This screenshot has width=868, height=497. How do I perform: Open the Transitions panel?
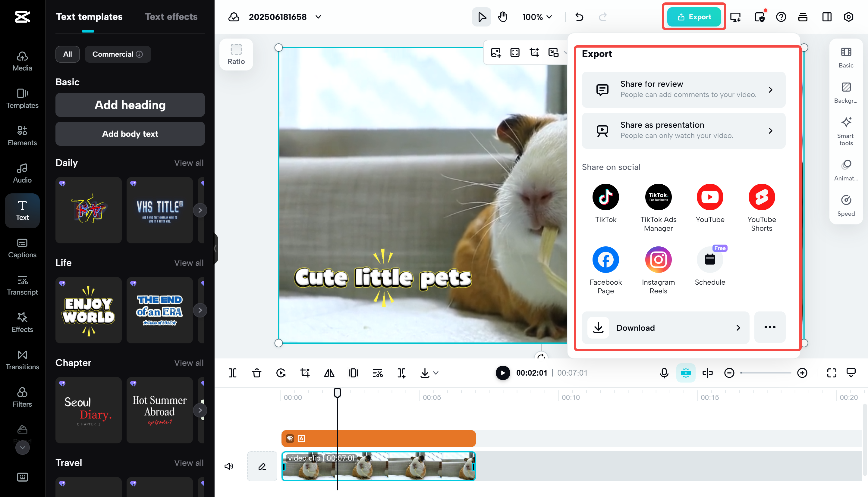click(22, 359)
